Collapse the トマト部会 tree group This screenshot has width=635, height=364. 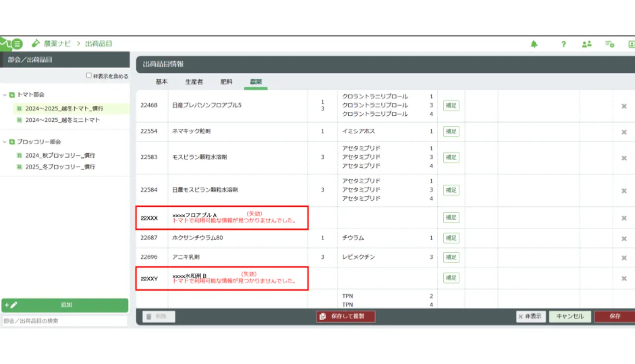(5, 95)
